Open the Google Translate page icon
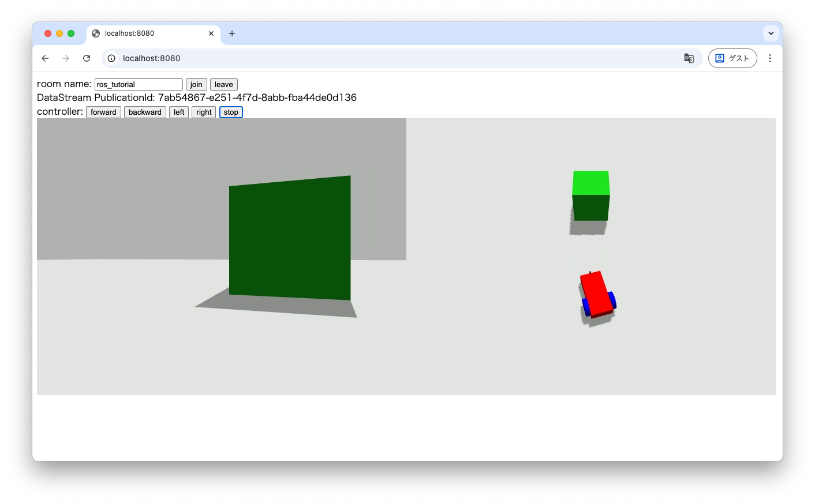 pyautogui.click(x=689, y=58)
